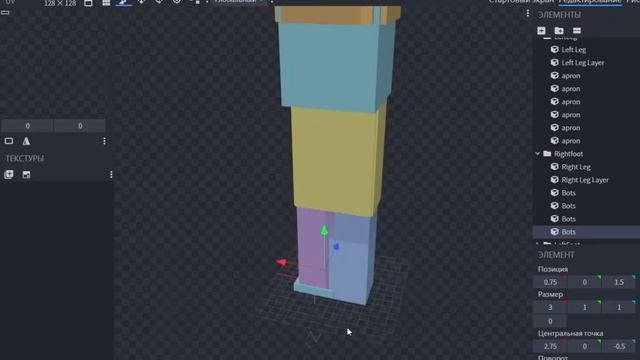Click Position X field showing 0.75
This screenshot has width=640, height=360.
(x=550, y=282)
